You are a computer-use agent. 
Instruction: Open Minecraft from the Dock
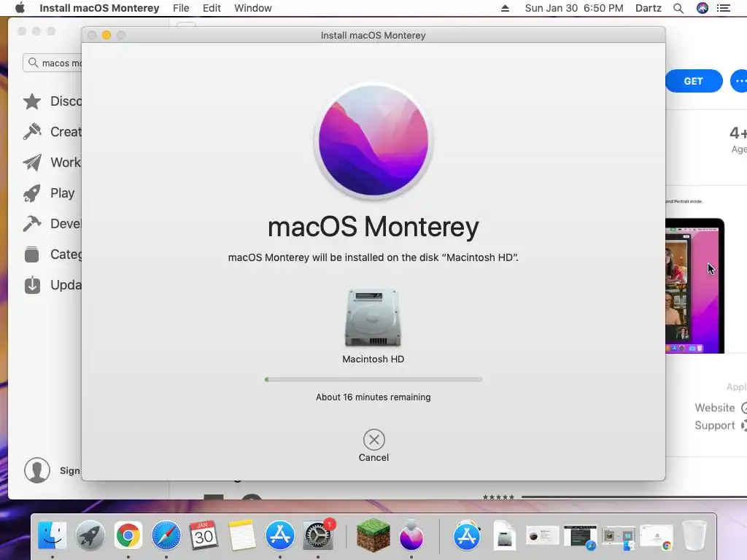tap(373, 535)
